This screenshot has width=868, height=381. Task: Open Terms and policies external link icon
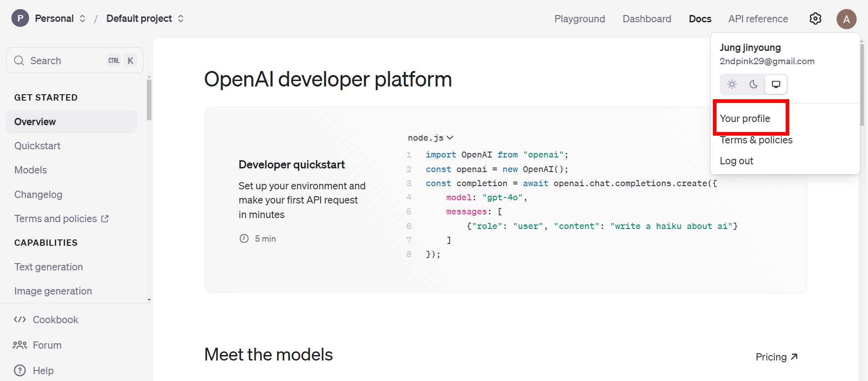(105, 219)
